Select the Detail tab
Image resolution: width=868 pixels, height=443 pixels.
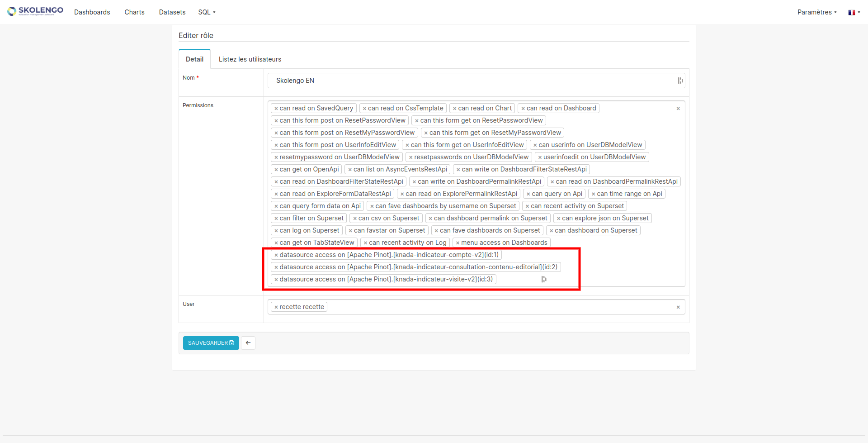coord(194,59)
